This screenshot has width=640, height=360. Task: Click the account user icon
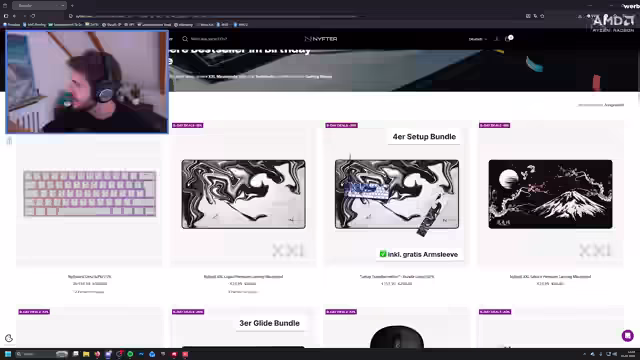pyautogui.click(x=496, y=39)
